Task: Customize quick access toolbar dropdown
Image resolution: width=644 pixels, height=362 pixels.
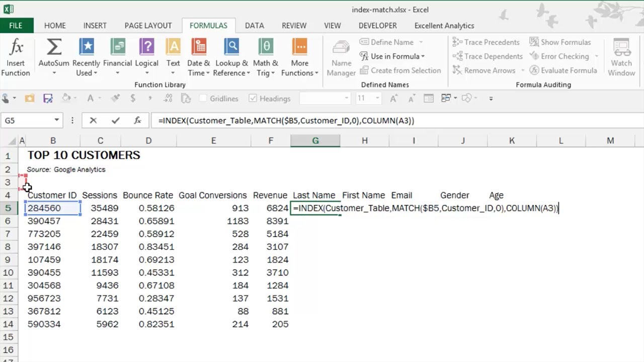Action: (491, 99)
